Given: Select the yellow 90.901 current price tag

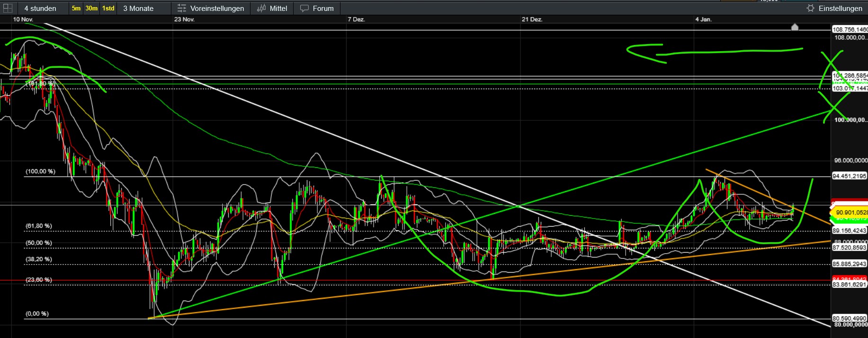Looking at the screenshot, I should point(850,212).
